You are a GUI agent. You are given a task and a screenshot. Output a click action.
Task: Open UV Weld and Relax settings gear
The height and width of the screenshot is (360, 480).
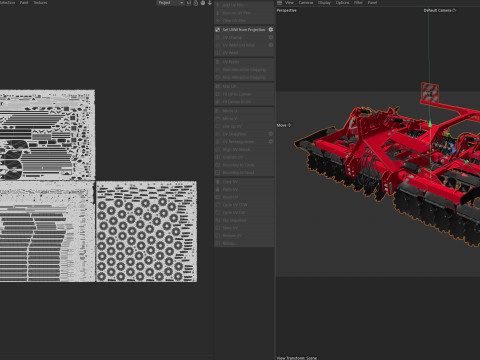tap(271, 45)
